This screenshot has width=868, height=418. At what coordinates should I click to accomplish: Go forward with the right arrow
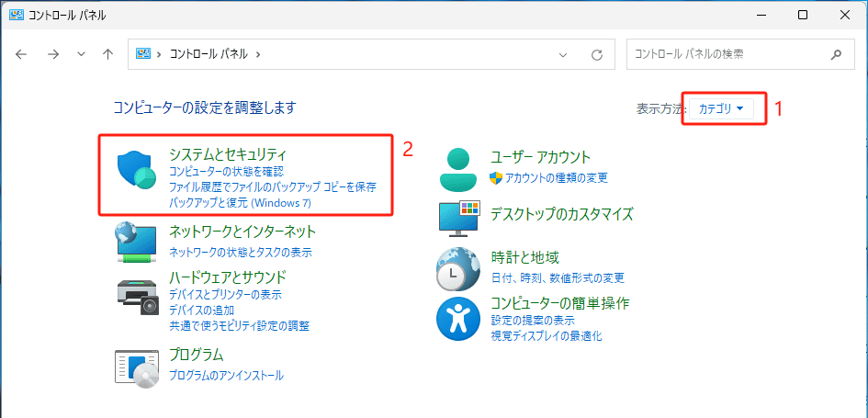52,54
